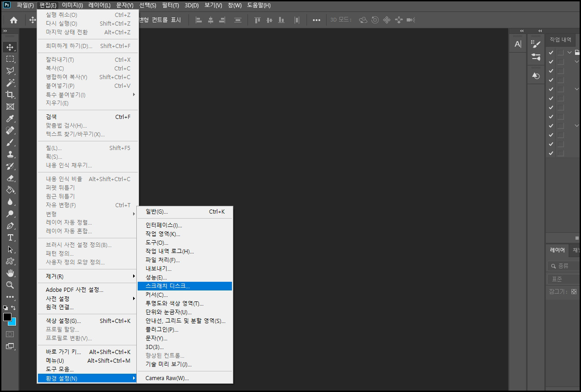Open the Edit Toolbar three-dots icon
This screenshot has height=392, width=581.
(10, 297)
